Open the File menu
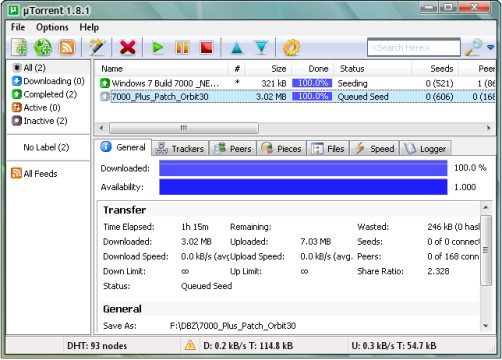The image size is (502, 360). pos(18,27)
